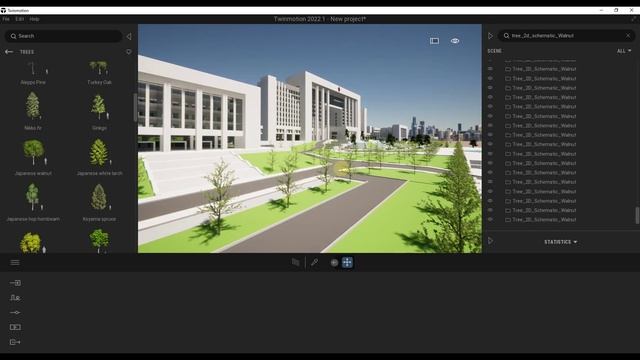The image size is (640, 360).
Task: Collapse the library panel with triangle arrow
Action: (129, 36)
